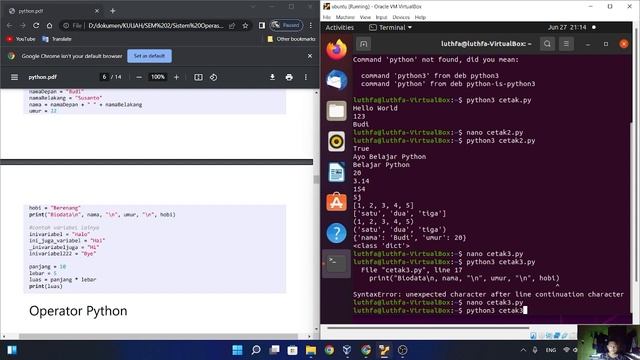Open Task View on Windows taskbar
The height and width of the screenshot is (360, 640).
(274, 350)
